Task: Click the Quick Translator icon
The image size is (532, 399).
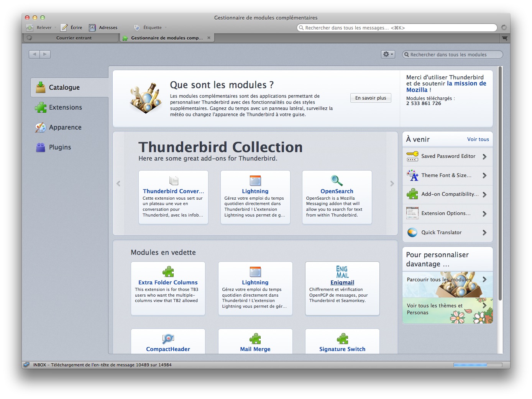Action: click(412, 233)
